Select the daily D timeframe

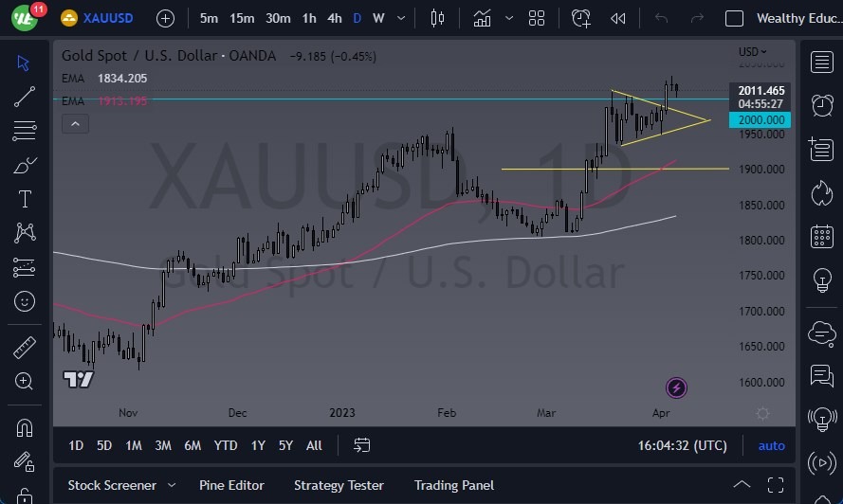(357, 18)
